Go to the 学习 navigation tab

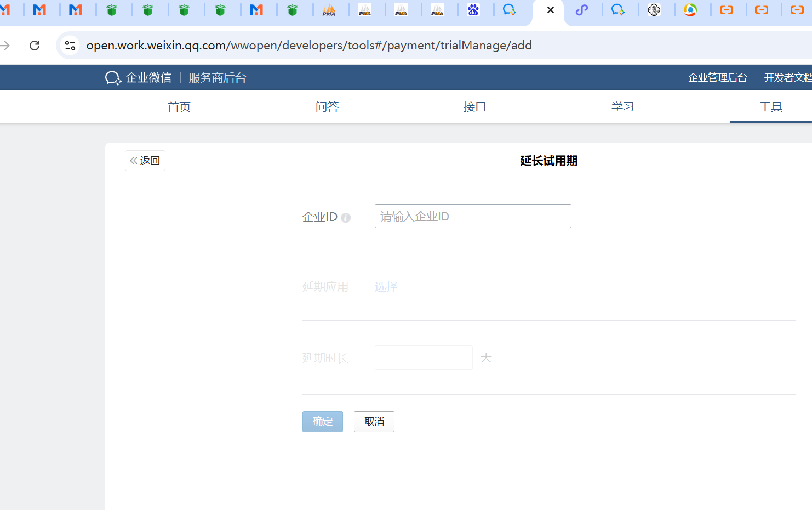click(x=623, y=107)
